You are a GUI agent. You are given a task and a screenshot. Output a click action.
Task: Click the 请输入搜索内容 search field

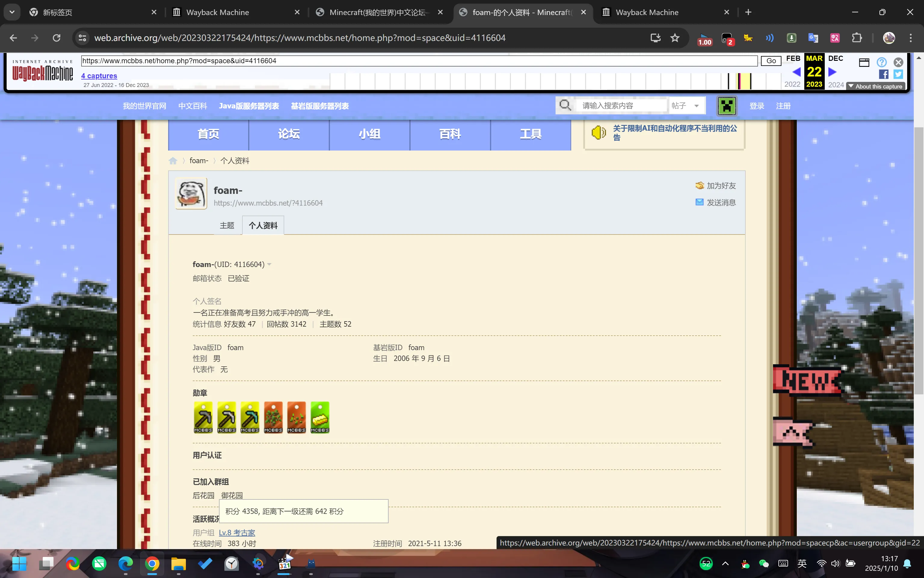[622, 105]
